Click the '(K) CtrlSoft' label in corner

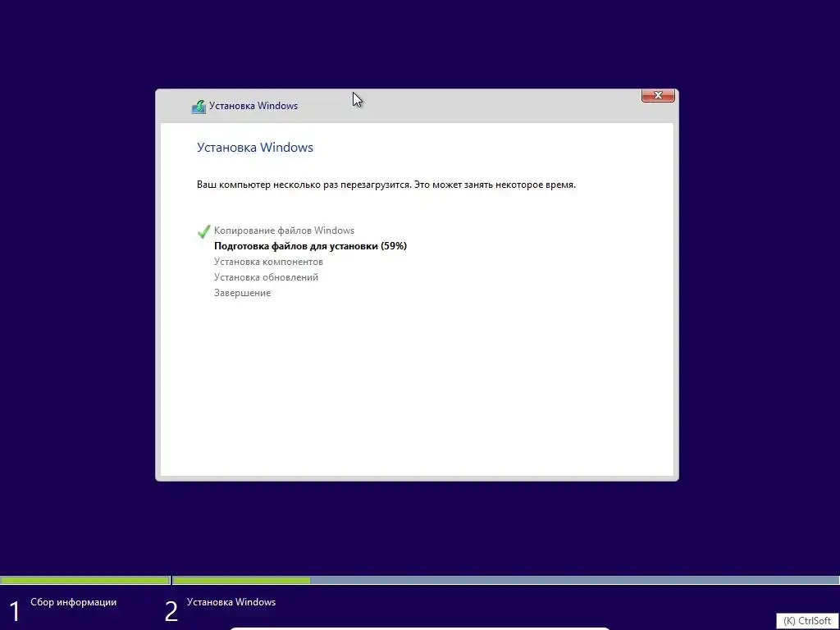pos(807,620)
